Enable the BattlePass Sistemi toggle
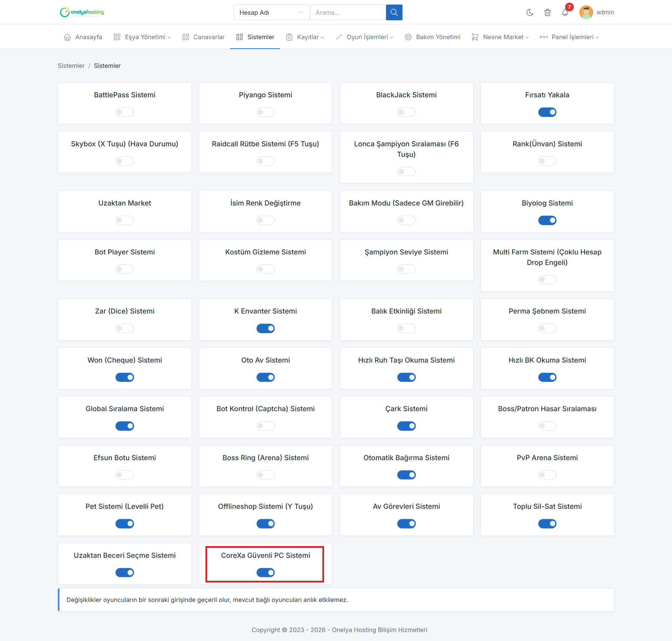The height and width of the screenshot is (641, 672). [125, 112]
